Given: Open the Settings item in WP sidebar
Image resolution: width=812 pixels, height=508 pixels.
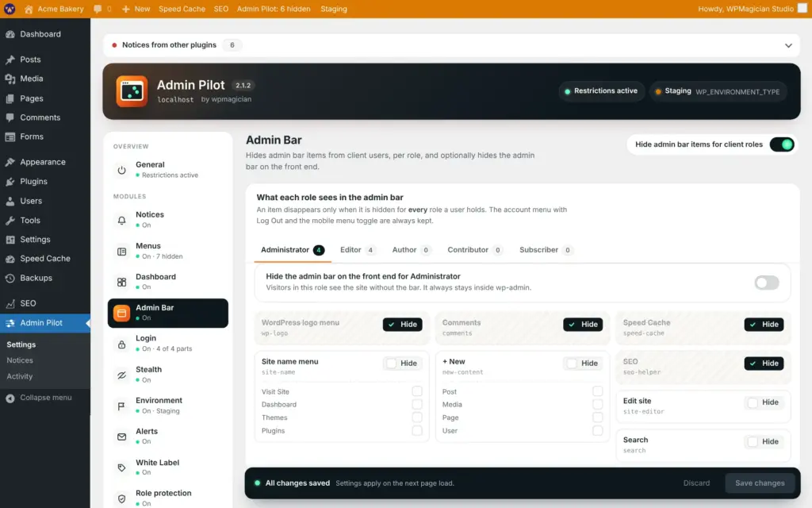Looking at the screenshot, I should pos(45,240).
